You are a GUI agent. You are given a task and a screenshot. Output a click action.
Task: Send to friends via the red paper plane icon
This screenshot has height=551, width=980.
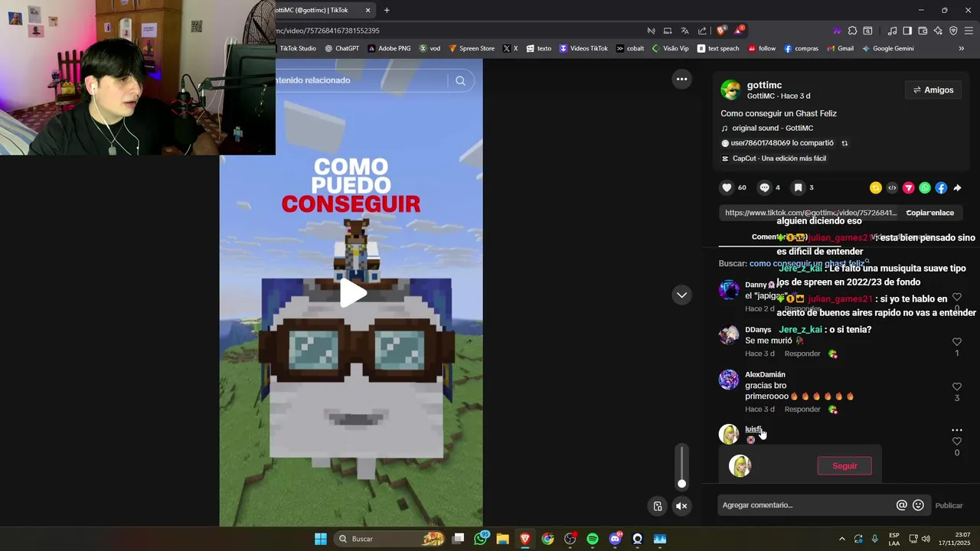(x=909, y=187)
